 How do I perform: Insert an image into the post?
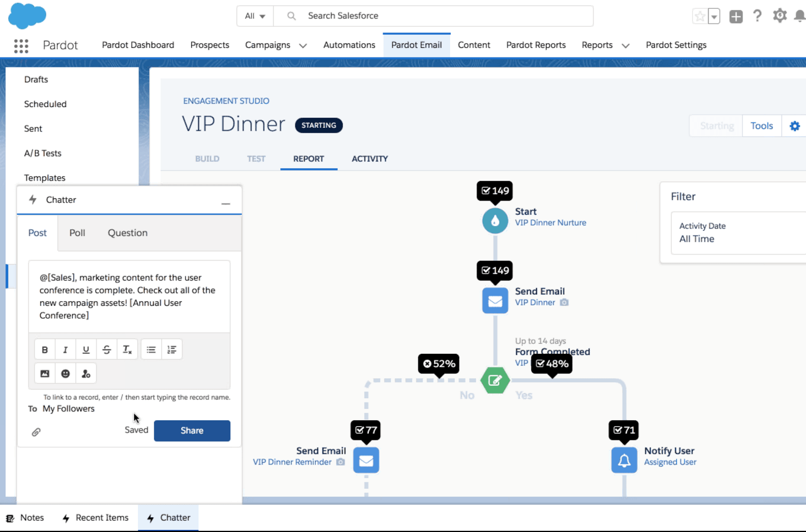pyautogui.click(x=45, y=373)
